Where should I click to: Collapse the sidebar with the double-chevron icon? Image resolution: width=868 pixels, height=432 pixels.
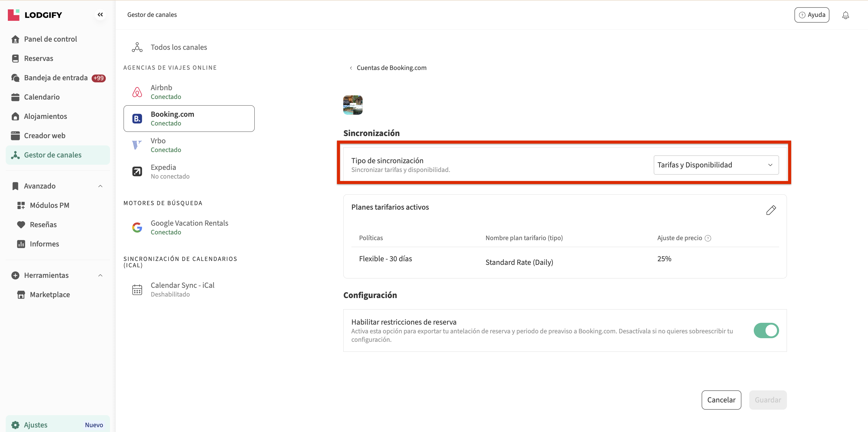click(x=100, y=14)
